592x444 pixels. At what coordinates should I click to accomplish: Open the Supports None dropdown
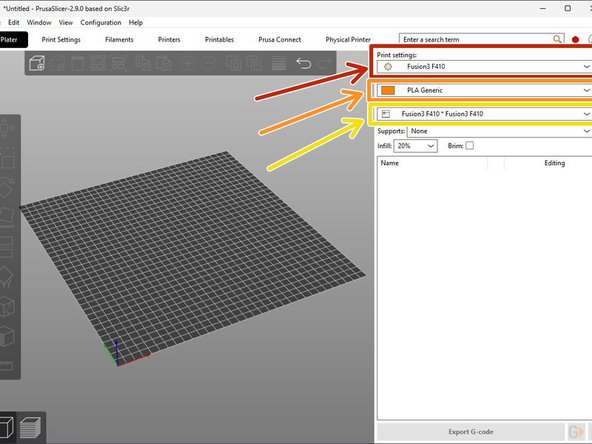(499, 131)
